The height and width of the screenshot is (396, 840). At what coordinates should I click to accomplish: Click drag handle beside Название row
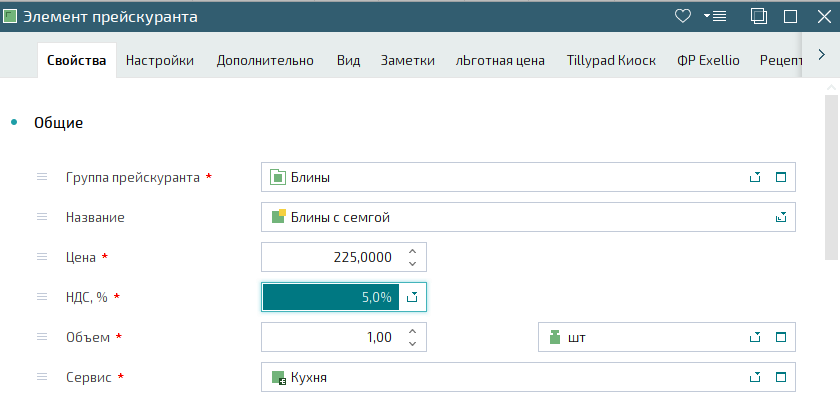click(42, 217)
